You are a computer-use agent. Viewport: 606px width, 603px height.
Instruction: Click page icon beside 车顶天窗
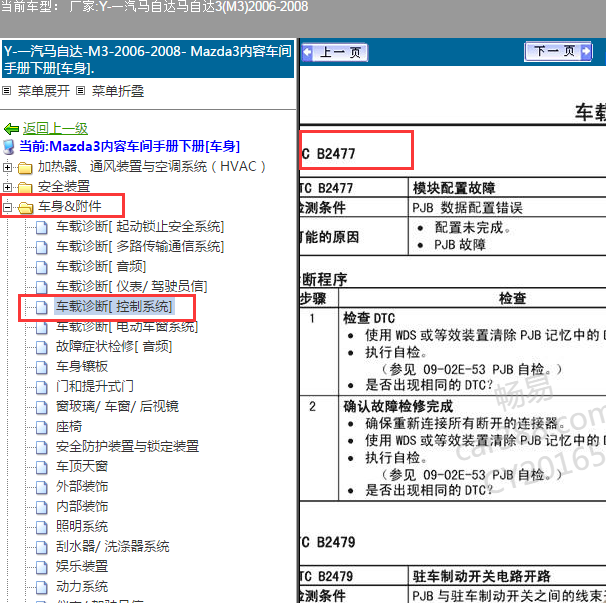42,468
